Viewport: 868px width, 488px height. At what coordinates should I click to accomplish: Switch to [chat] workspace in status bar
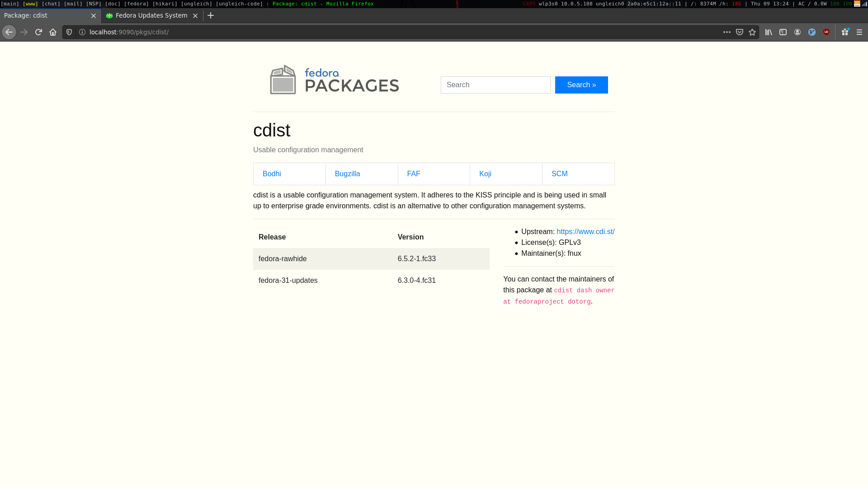[x=51, y=4]
